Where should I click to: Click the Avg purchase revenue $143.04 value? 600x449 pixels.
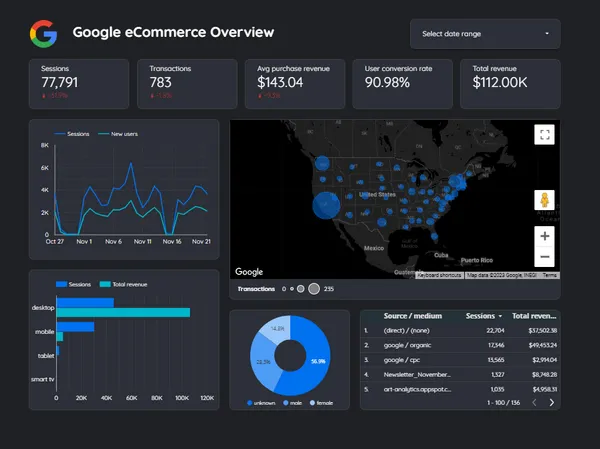pos(280,82)
